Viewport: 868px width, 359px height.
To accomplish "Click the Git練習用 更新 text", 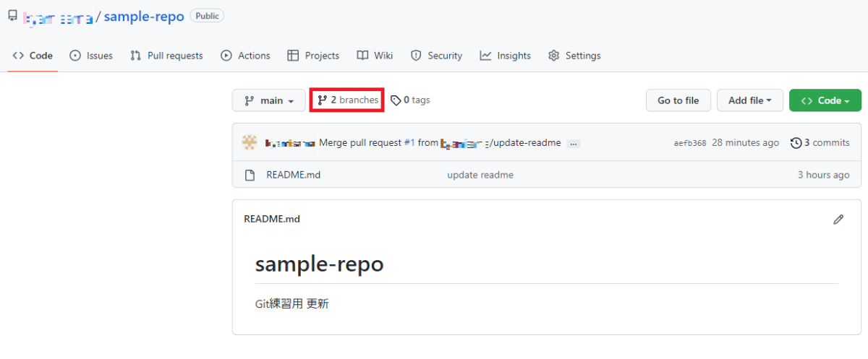I will (292, 304).
